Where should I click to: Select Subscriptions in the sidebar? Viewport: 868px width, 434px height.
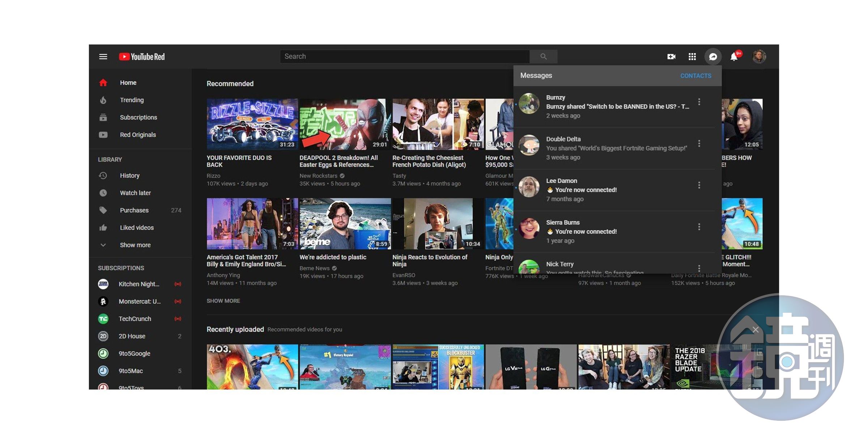click(141, 117)
